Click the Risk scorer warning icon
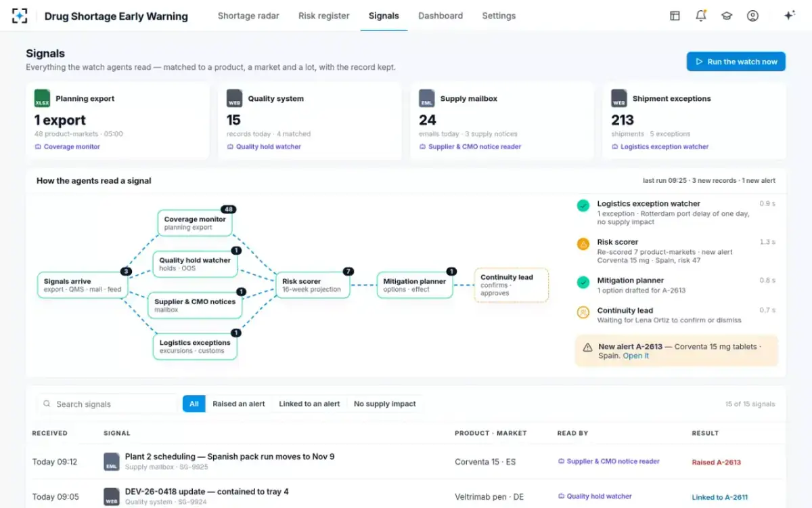 point(583,244)
